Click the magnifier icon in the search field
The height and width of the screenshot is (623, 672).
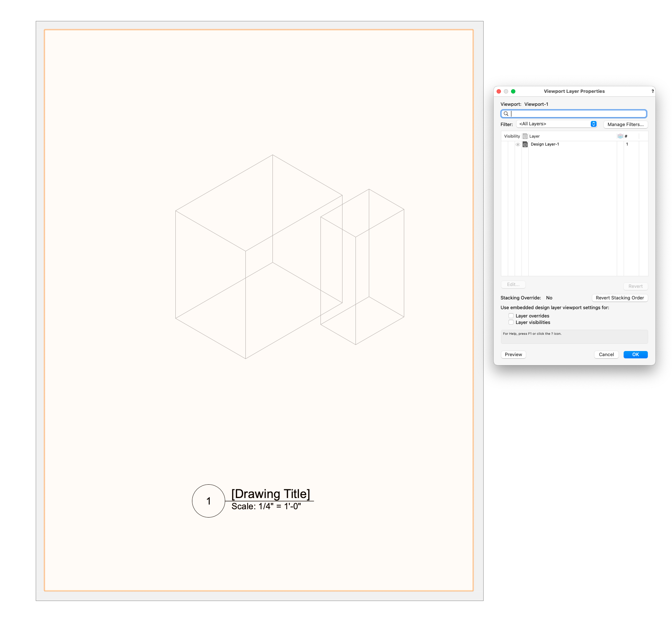506,114
